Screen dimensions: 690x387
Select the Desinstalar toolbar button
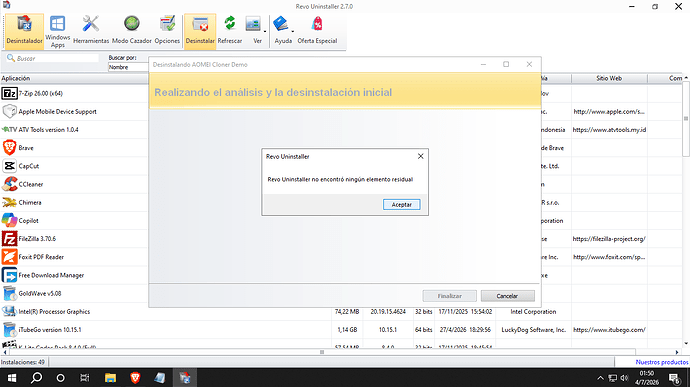click(x=200, y=30)
